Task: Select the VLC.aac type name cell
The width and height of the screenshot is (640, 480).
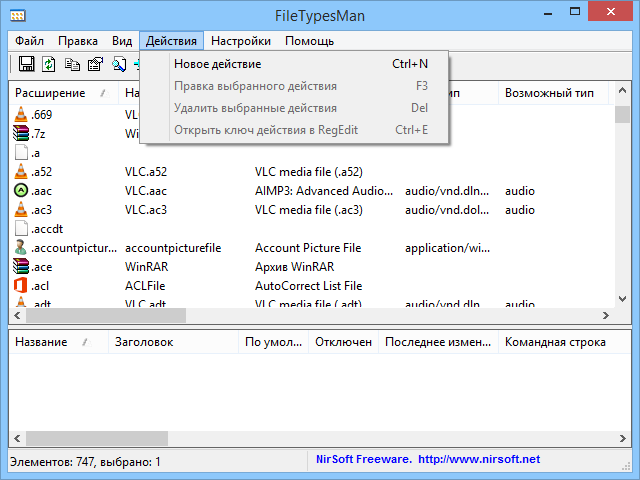Action: pos(146,191)
